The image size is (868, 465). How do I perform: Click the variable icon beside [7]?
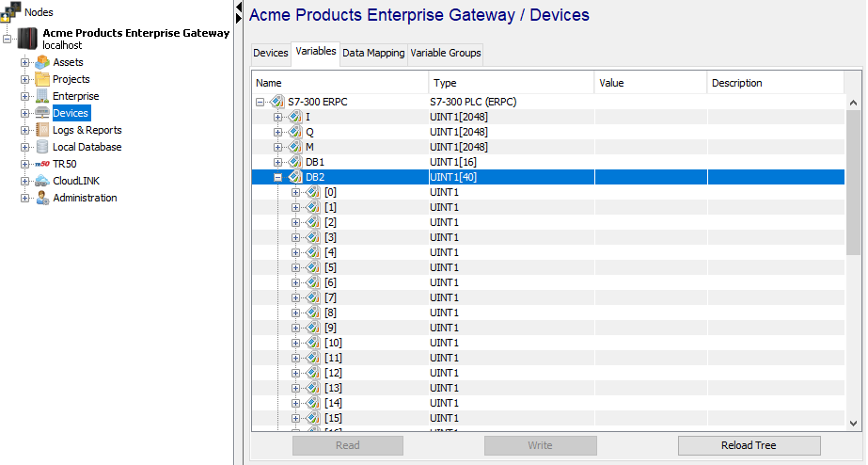(x=314, y=297)
